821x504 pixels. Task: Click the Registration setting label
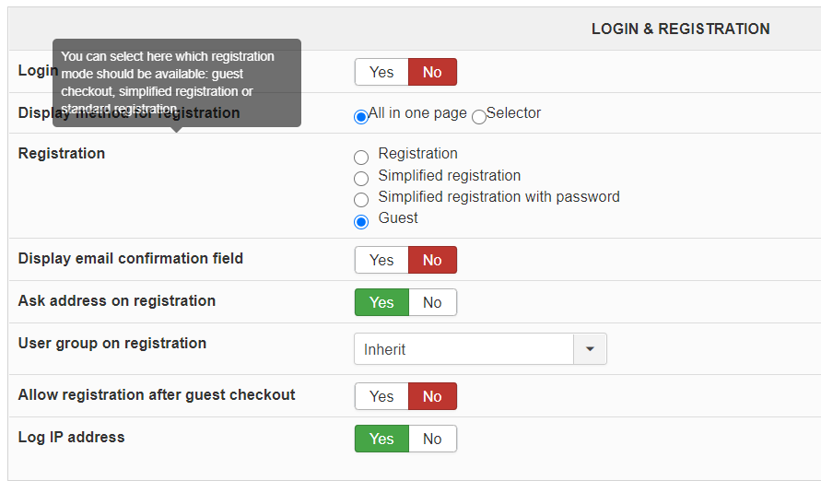[62, 153]
